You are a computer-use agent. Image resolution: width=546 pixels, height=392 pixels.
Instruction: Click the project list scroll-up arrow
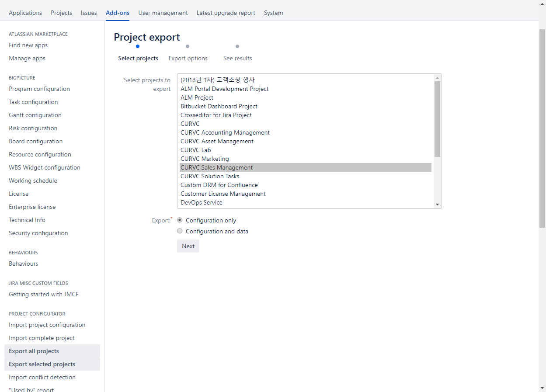tap(437, 78)
